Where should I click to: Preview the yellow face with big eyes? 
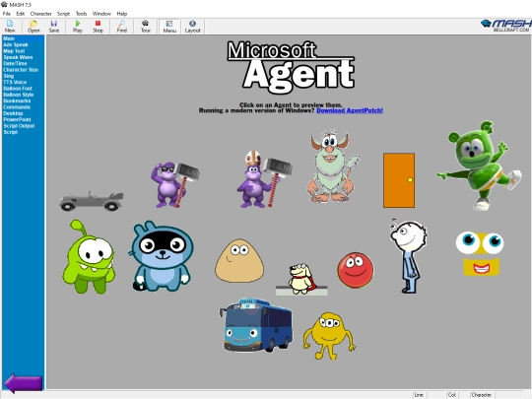[x=480, y=253]
